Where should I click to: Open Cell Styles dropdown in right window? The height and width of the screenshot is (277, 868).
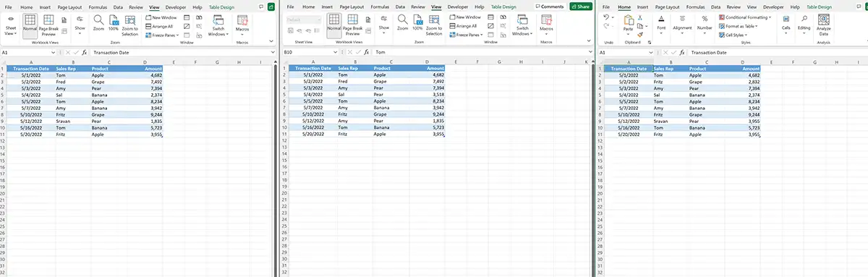[733, 35]
